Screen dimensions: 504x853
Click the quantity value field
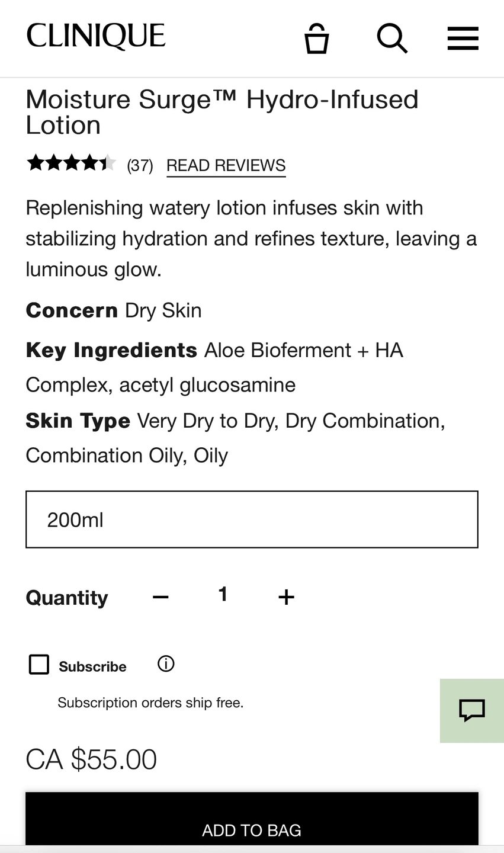(223, 594)
